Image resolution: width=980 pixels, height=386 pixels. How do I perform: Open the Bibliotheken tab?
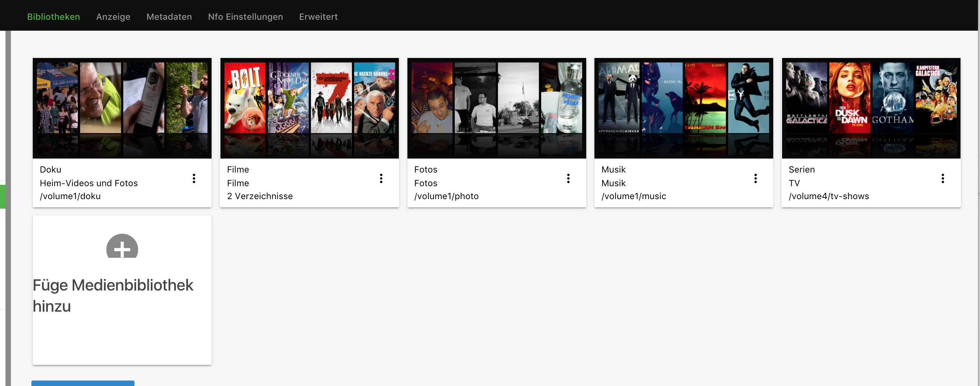pos(53,17)
